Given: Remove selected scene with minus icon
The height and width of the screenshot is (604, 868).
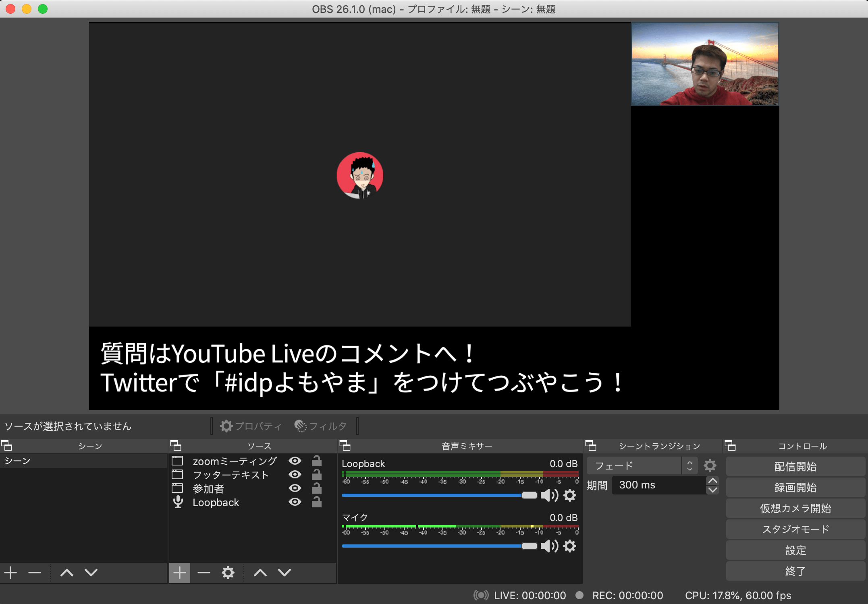Looking at the screenshot, I should [x=35, y=573].
